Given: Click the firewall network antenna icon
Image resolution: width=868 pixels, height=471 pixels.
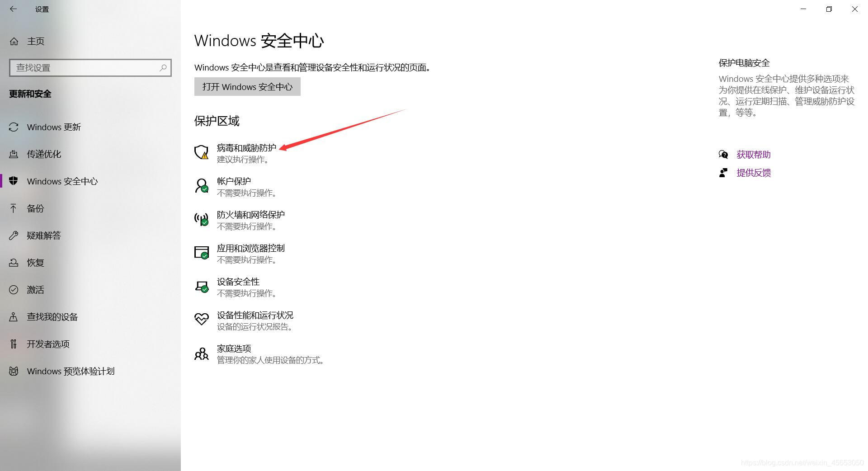Looking at the screenshot, I should point(202,219).
